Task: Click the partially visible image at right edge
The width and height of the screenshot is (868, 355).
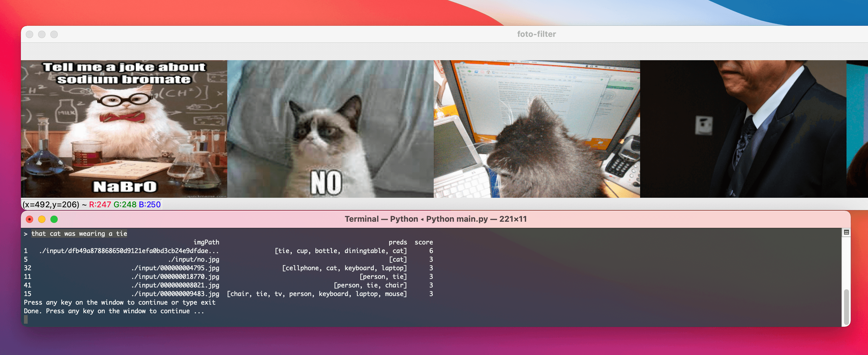Action: coord(858,129)
